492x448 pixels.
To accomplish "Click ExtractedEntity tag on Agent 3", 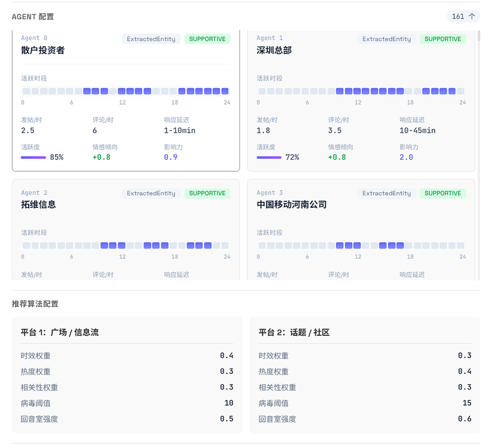I will [386, 193].
